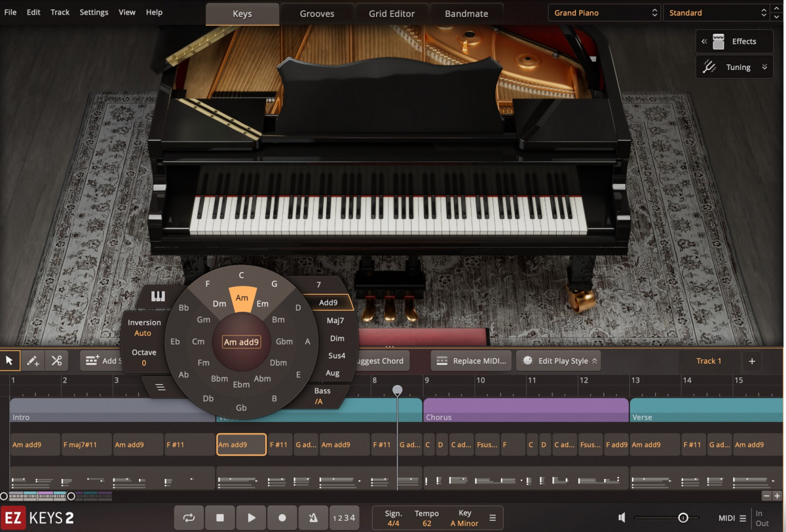Toggle MIDI Out at bottom right
The width and height of the screenshot is (786, 532).
[762, 522]
